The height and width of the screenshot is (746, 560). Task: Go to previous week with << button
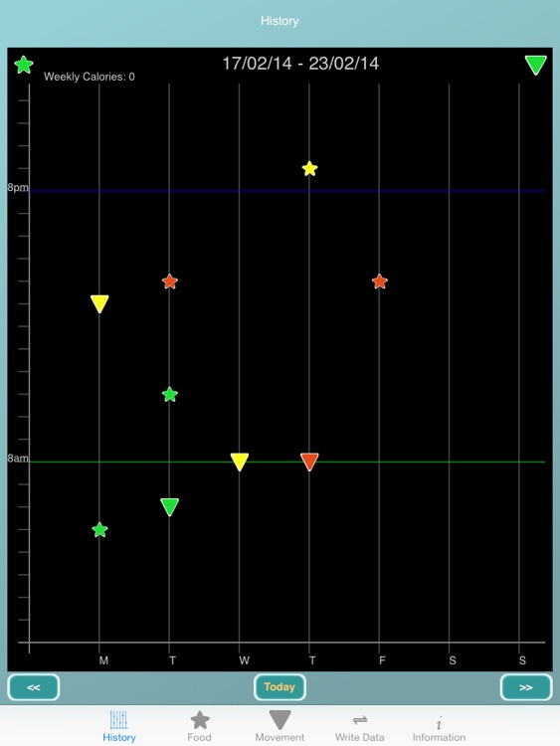[x=33, y=687]
